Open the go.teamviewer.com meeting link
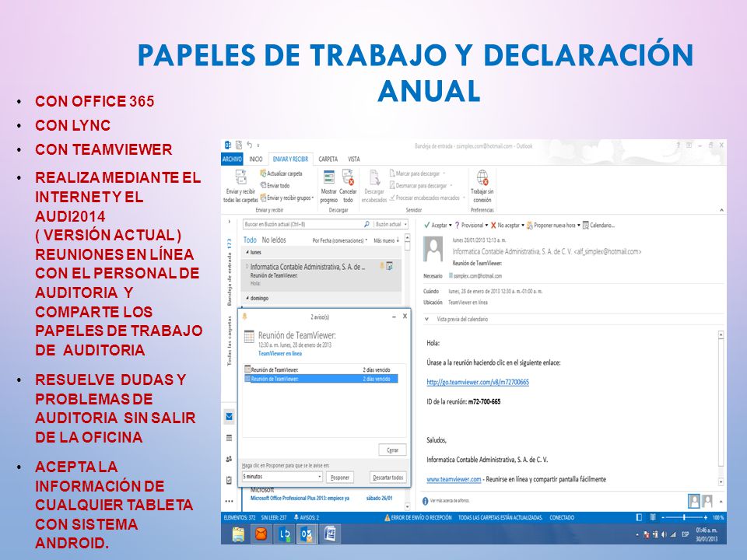 [478, 382]
